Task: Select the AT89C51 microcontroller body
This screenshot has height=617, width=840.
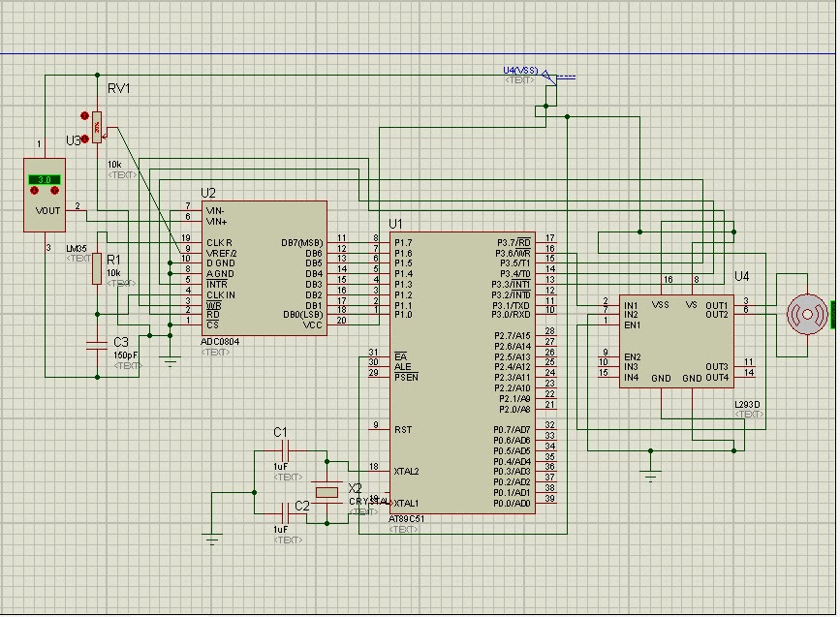Action: point(462,373)
